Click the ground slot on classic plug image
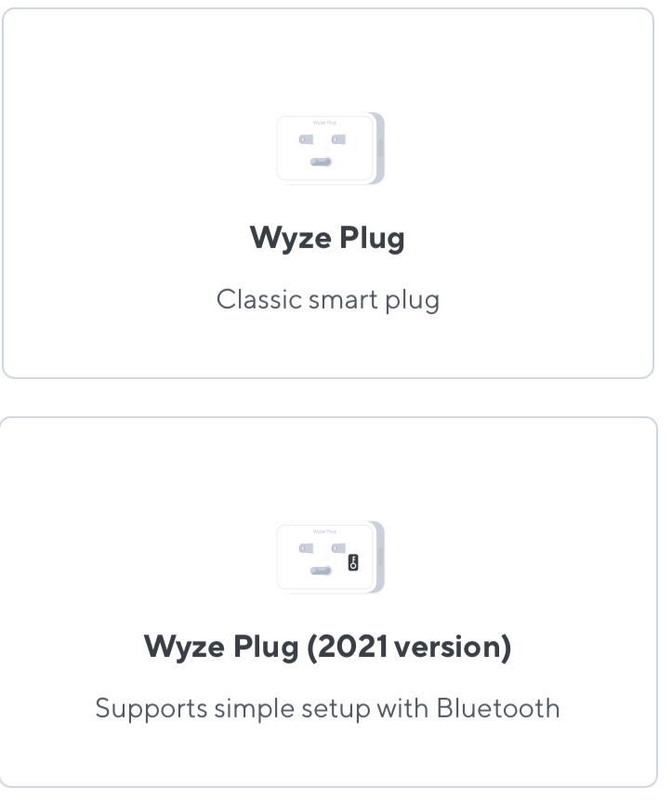Screen dimensions: 672x801 pos(321,162)
